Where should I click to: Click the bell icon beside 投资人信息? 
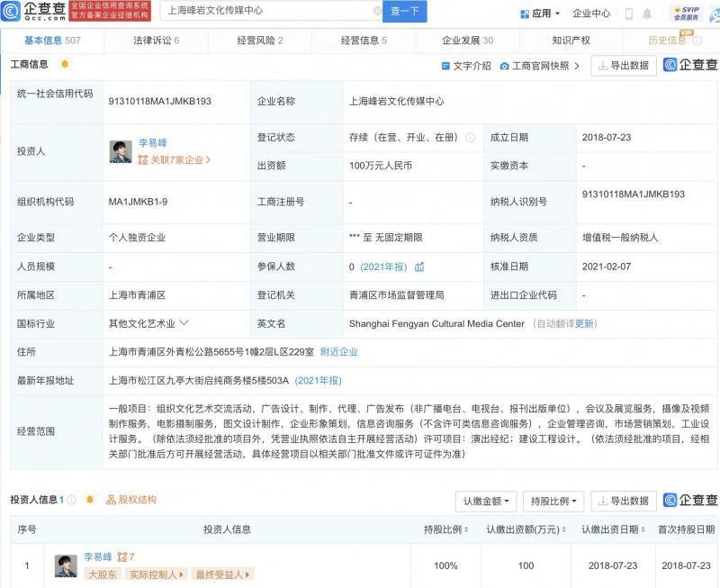coord(90,500)
